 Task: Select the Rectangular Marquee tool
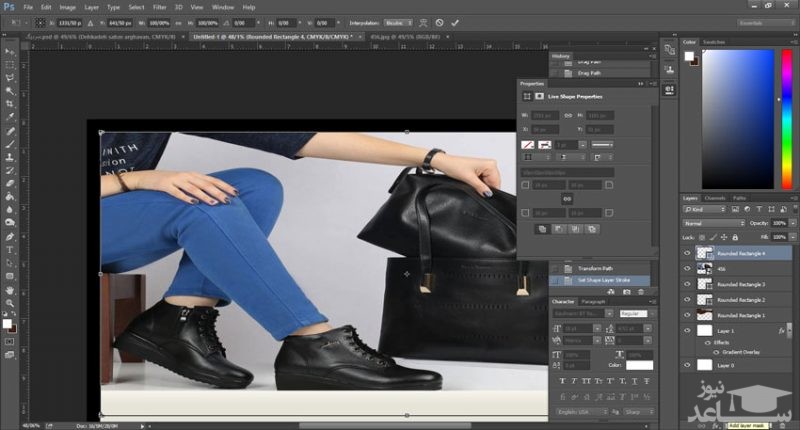tap(10, 63)
